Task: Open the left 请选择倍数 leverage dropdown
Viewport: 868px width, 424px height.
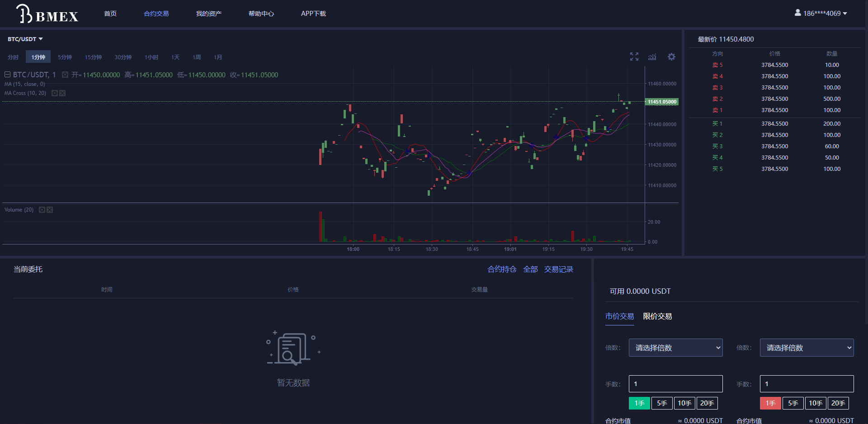Action: tap(675, 348)
